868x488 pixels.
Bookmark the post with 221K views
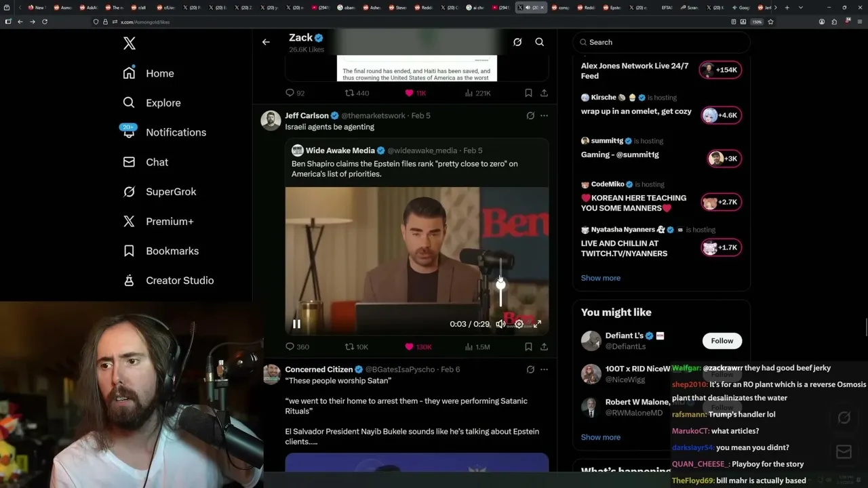click(528, 93)
